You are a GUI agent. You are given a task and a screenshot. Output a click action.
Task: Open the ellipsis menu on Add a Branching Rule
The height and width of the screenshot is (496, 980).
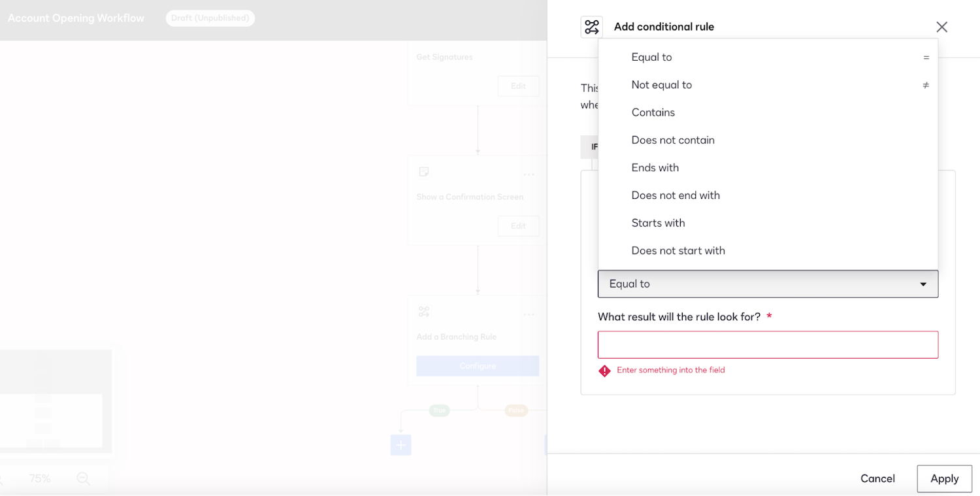[x=529, y=314]
